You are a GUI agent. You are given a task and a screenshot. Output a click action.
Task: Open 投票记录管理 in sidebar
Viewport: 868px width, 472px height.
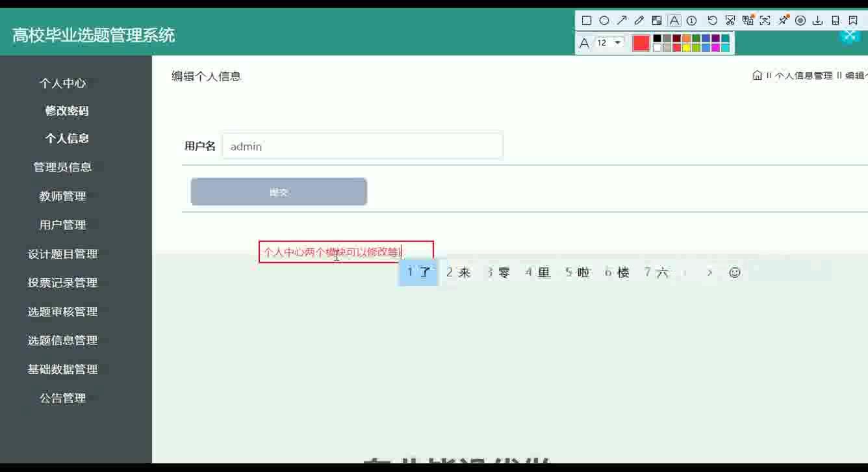62,283
